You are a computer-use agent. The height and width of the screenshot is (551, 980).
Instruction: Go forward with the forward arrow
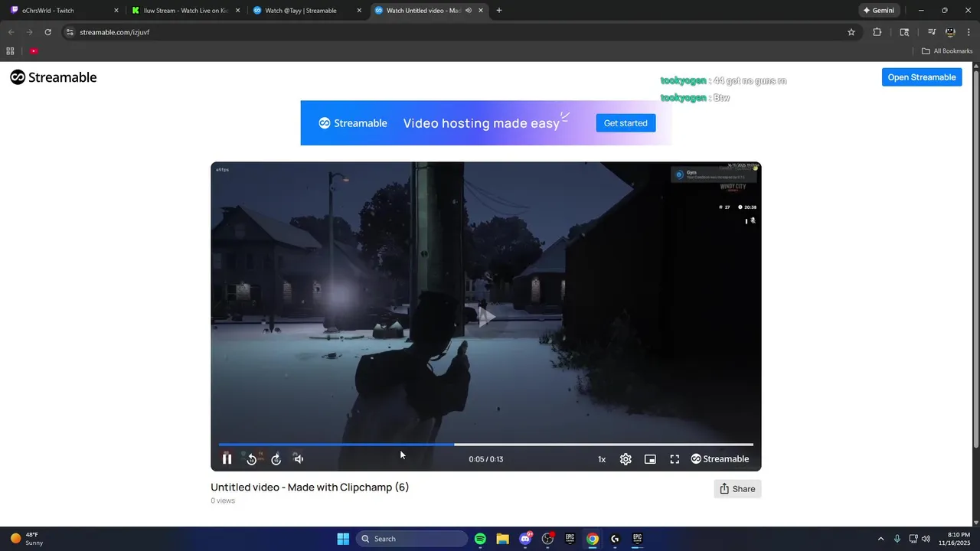tap(29, 32)
